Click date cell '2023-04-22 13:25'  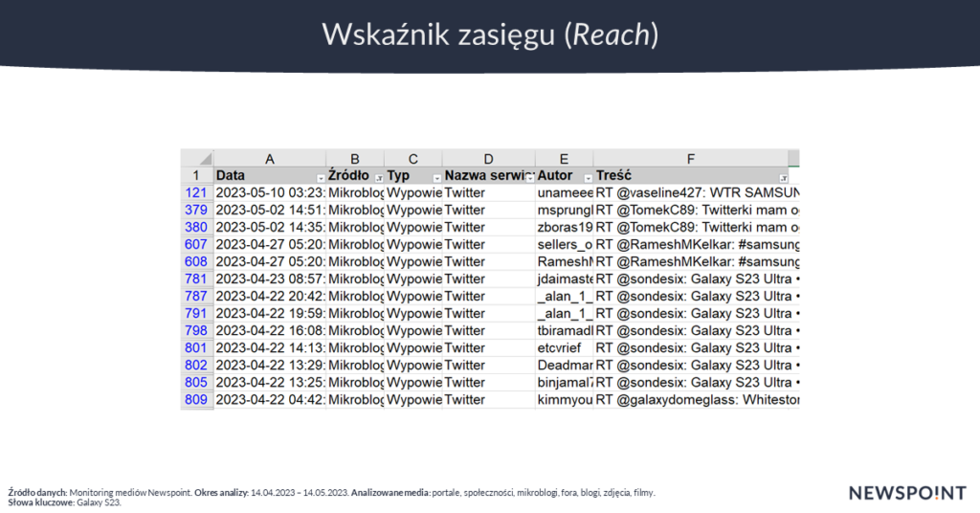point(269,382)
